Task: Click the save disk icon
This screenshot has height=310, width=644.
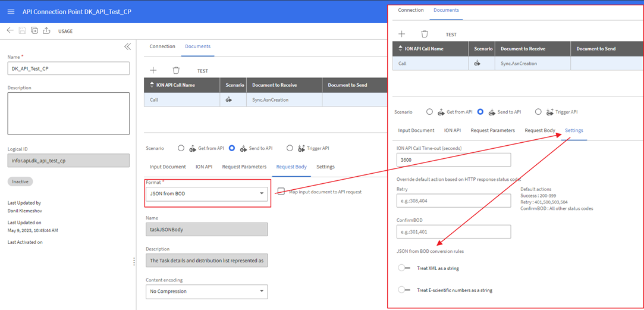Action: click(x=22, y=30)
